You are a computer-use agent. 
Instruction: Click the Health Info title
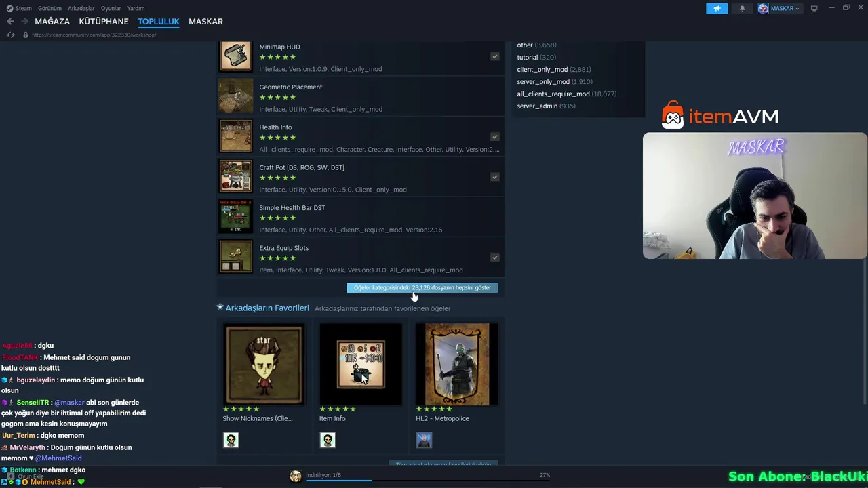pyautogui.click(x=275, y=127)
